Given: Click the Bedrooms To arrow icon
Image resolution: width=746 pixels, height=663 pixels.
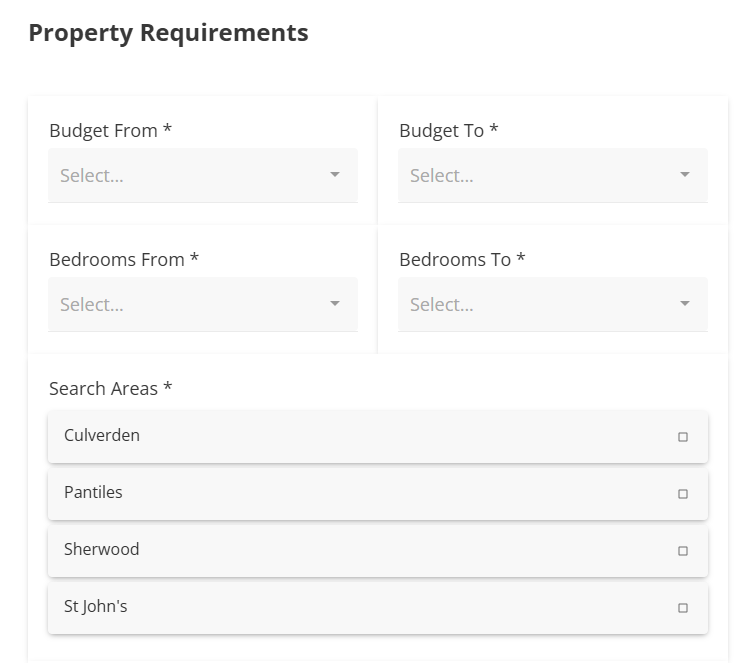Looking at the screenshot, I should [x=685, y=304].
